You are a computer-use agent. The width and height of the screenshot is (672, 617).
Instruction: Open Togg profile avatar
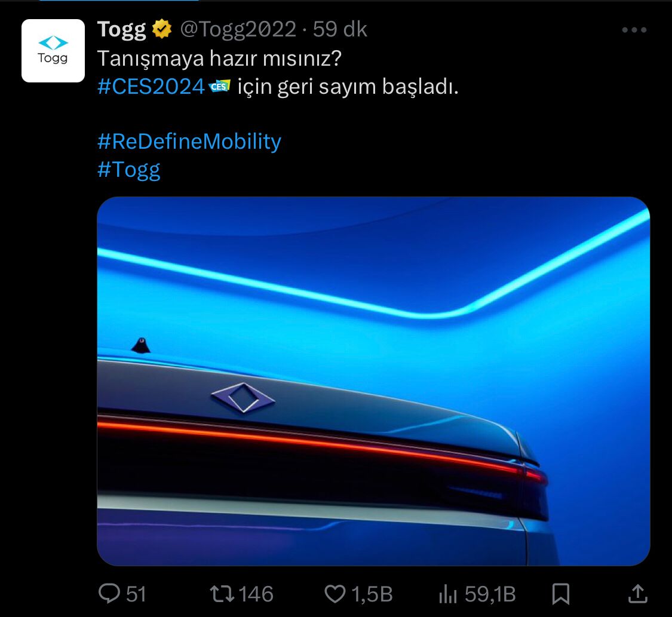[x=53, y=51]
